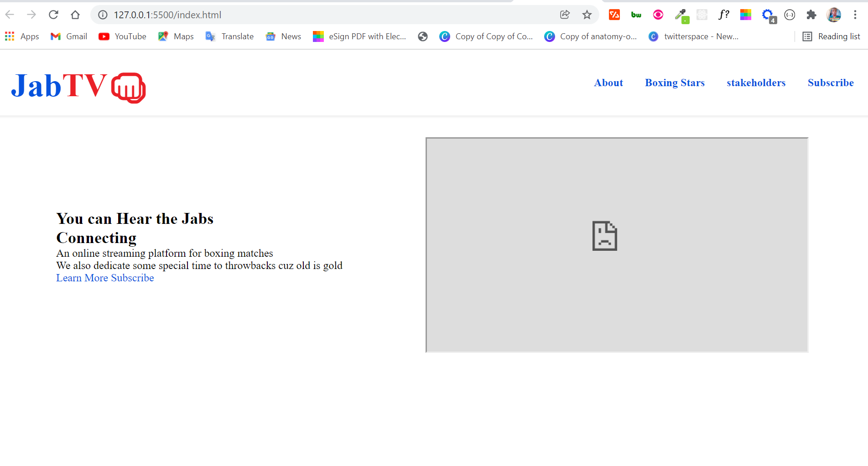The image size is (868, 466).
Task: Open the pink circle record extension
Action: click(x=658, y=15)
